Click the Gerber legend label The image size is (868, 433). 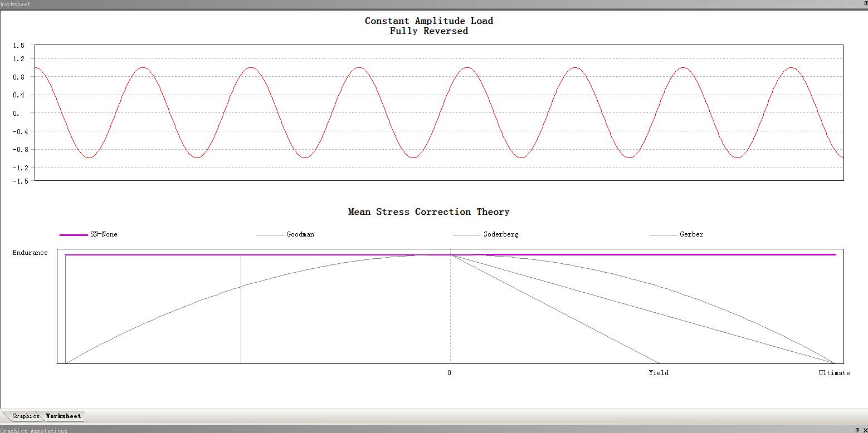(691, 234)
